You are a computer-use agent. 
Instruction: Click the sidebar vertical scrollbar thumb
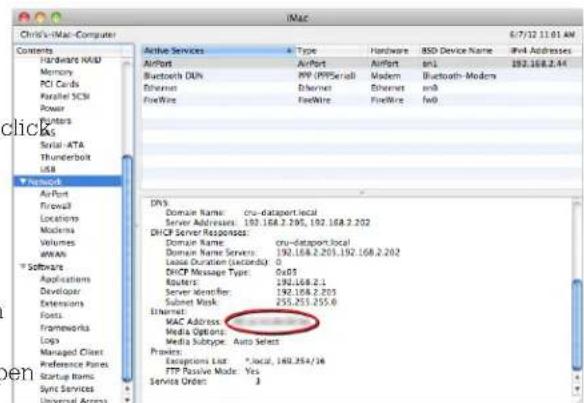coord(127,268)
